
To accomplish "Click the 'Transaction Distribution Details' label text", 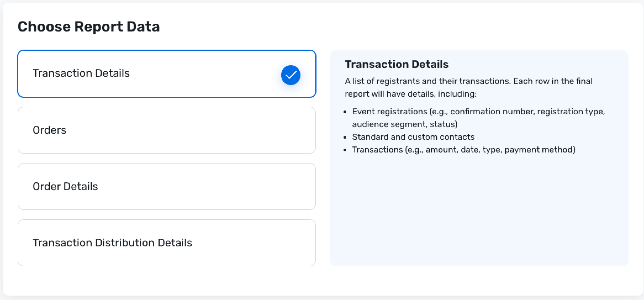I will (112, 243).
